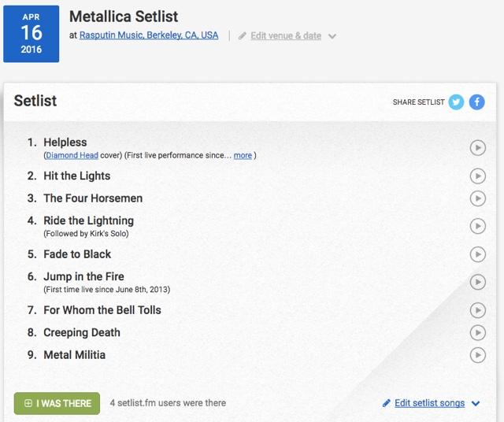
Task: Open the Diamond Head artist link
Action: (72, 156)
